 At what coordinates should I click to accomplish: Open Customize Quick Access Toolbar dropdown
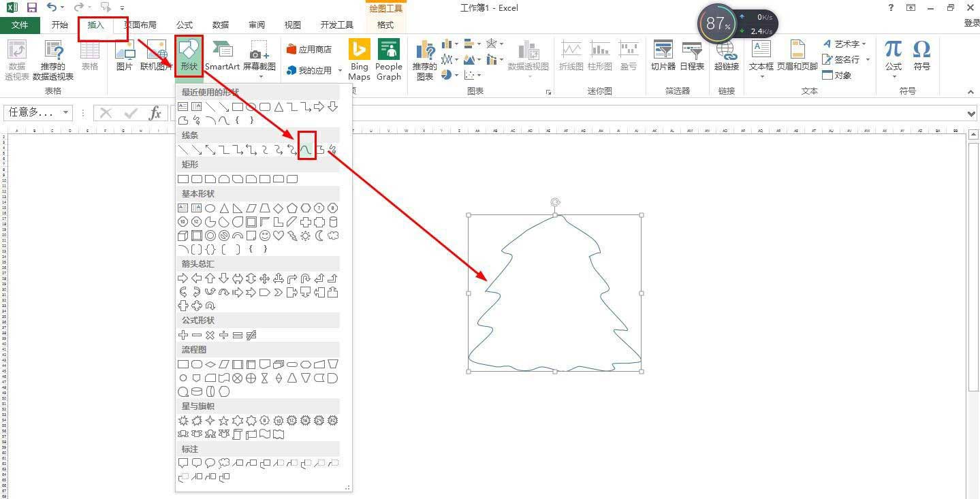point(122,7)
